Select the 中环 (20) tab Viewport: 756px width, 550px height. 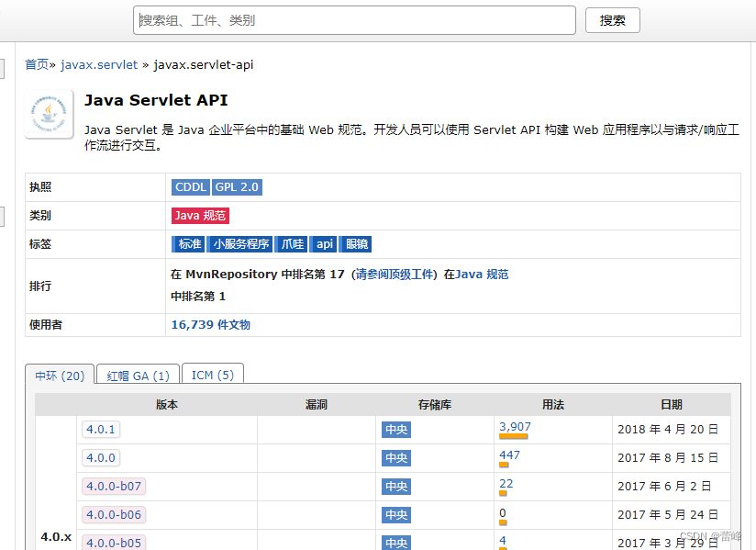(x=60, y=375)
